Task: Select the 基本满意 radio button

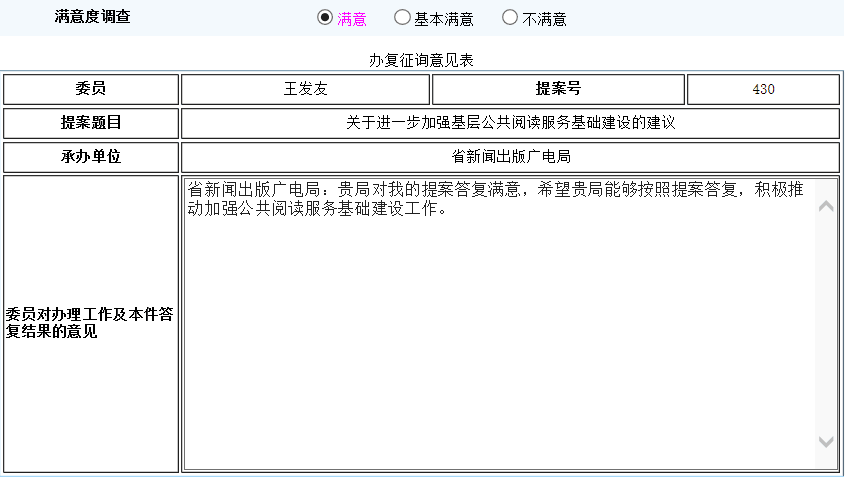Action: (402, 17)
